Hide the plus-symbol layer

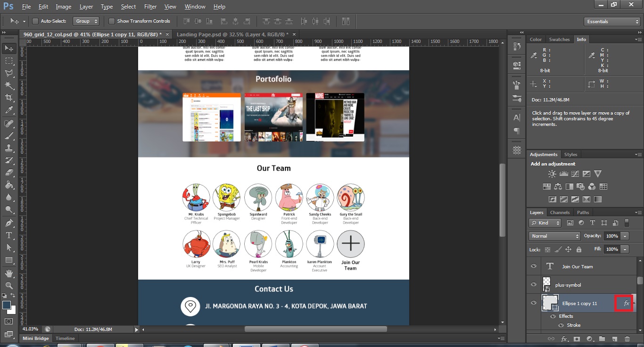coord(534,284)
